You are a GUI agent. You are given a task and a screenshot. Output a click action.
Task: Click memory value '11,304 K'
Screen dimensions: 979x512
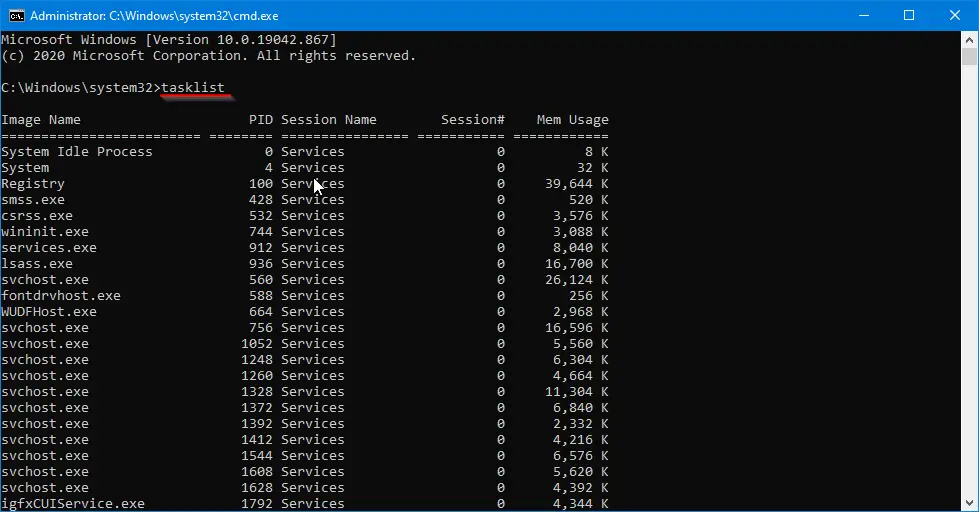point(576,391)
